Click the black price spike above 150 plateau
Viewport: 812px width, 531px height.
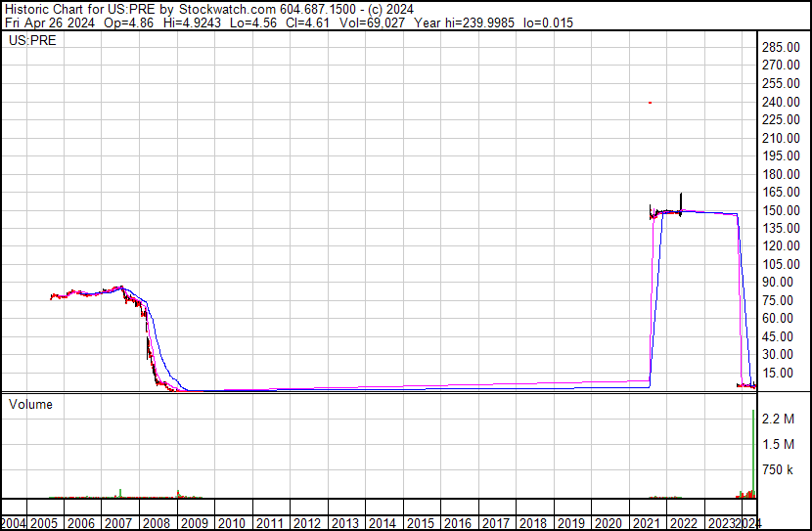(x=681, y=199)
